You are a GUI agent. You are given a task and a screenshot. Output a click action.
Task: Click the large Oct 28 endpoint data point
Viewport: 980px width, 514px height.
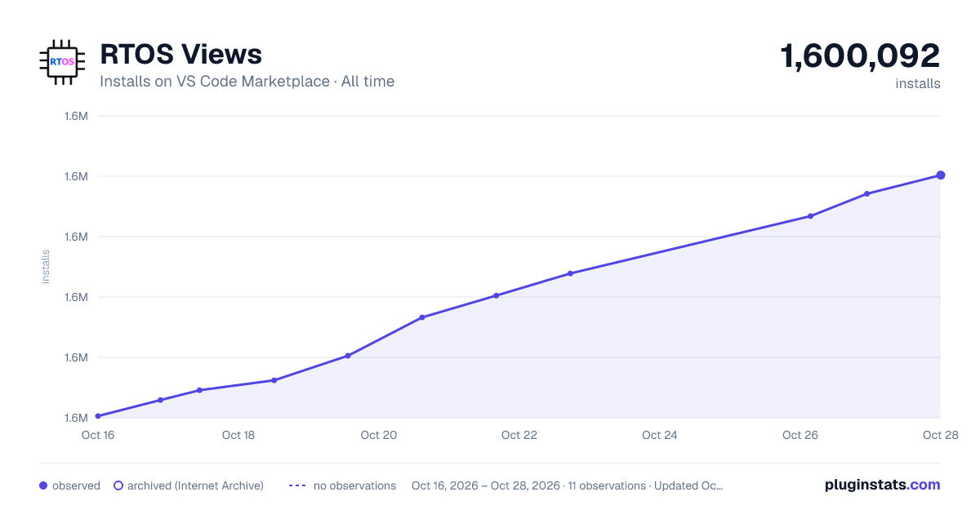pyautogui.click(x=941, y=175)
